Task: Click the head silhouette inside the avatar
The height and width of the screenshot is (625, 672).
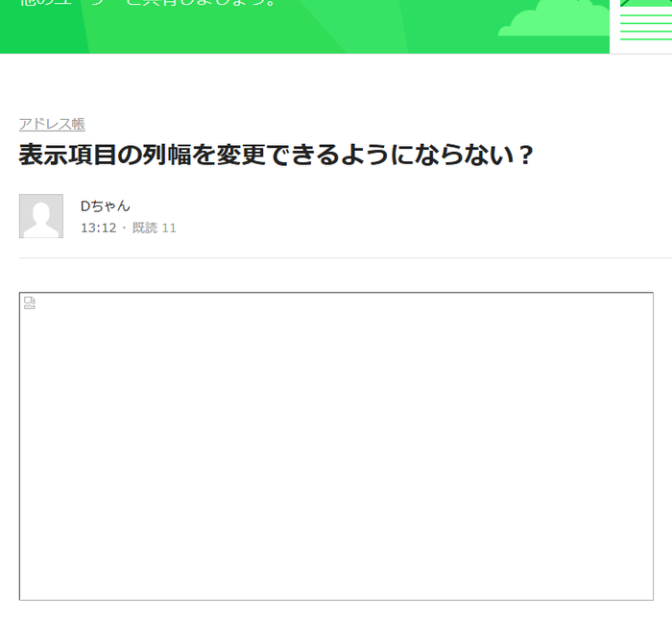Action: click(x=40, y=210)
